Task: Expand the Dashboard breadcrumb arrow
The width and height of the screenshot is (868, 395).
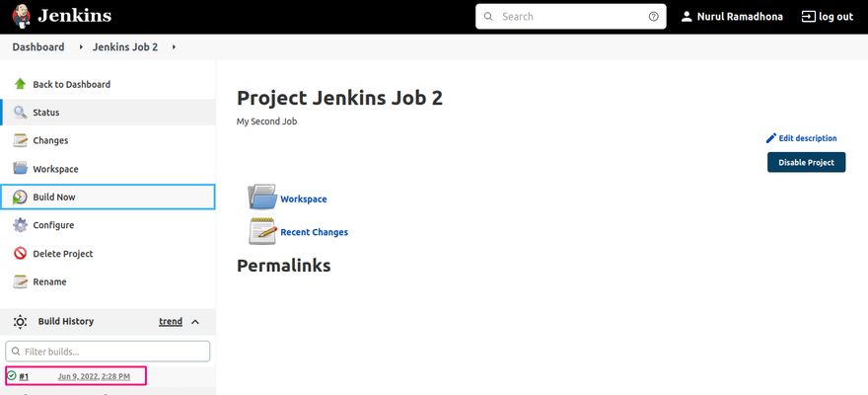Action: [x=81, y=47]
